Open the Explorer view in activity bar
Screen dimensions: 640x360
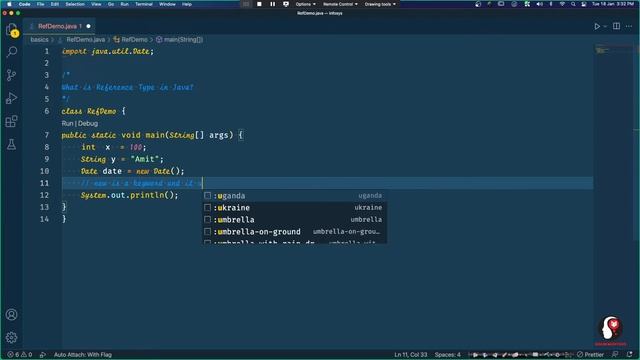coord(12,29)
